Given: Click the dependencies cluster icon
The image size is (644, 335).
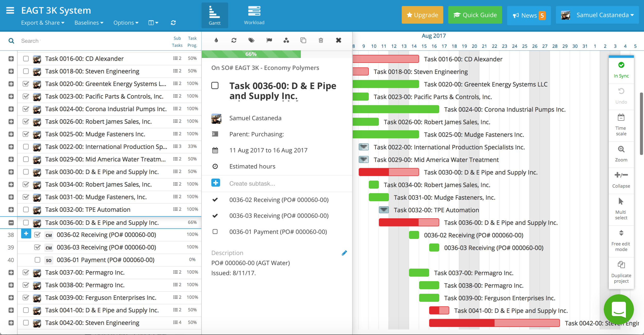Looking at the screenshot, I should click(x=286, y=40).
